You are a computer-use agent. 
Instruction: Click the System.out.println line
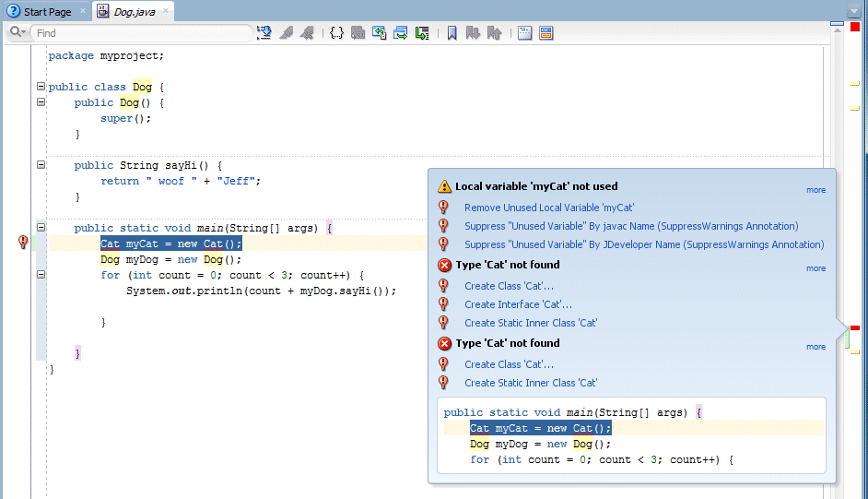261,291
